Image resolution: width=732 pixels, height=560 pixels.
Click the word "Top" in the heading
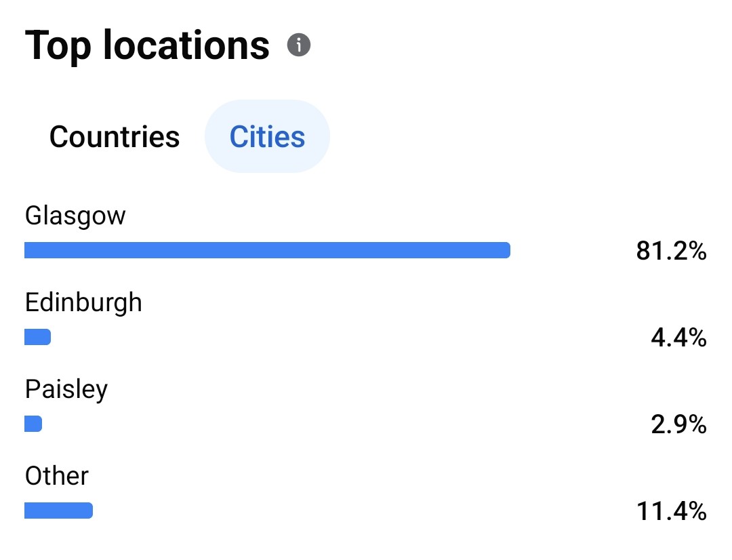click(59, 46)
